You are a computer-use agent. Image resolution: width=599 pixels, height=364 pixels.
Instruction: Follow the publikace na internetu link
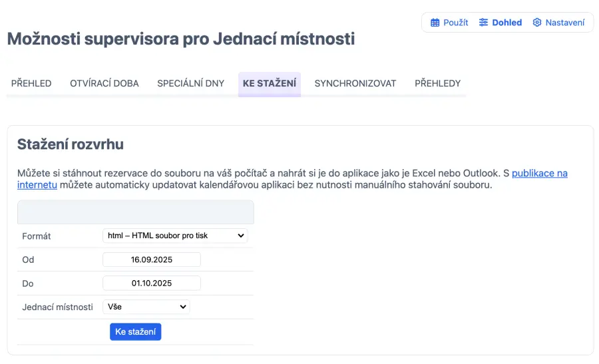coord(539,173)
